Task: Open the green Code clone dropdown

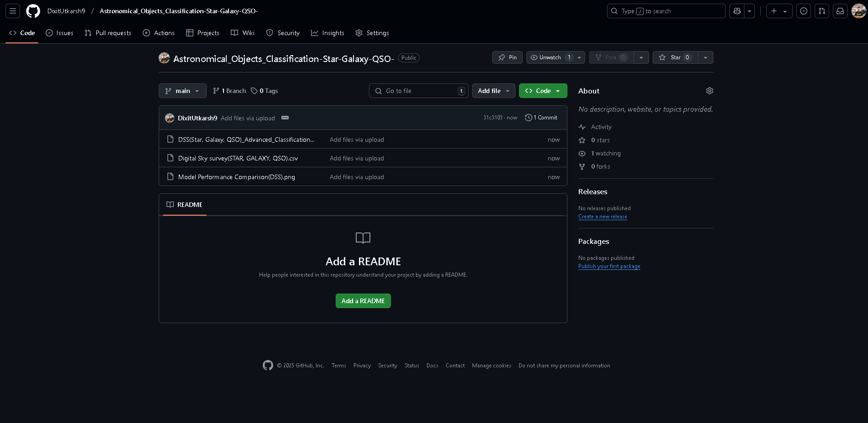Action: tap(543, 91)
